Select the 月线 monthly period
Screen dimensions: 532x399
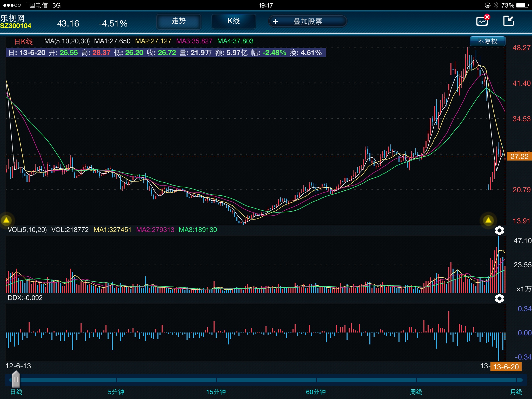pyautogui.click(x=516, y=392)
